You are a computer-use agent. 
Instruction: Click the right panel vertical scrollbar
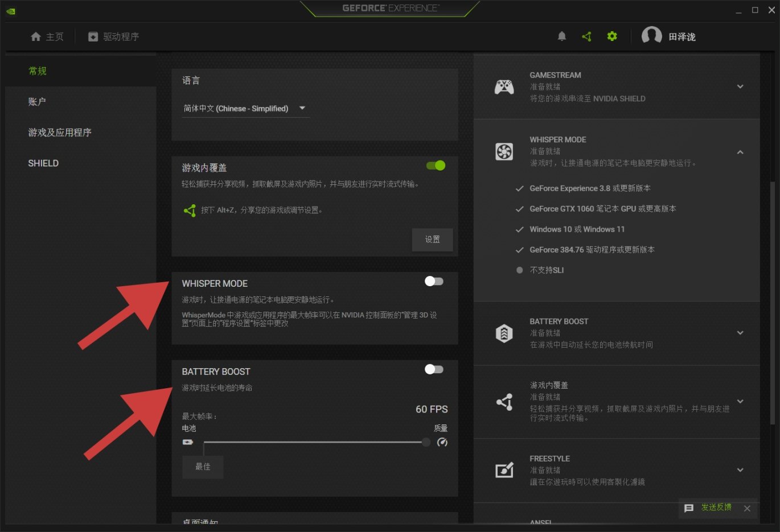[x=772, y=303]
